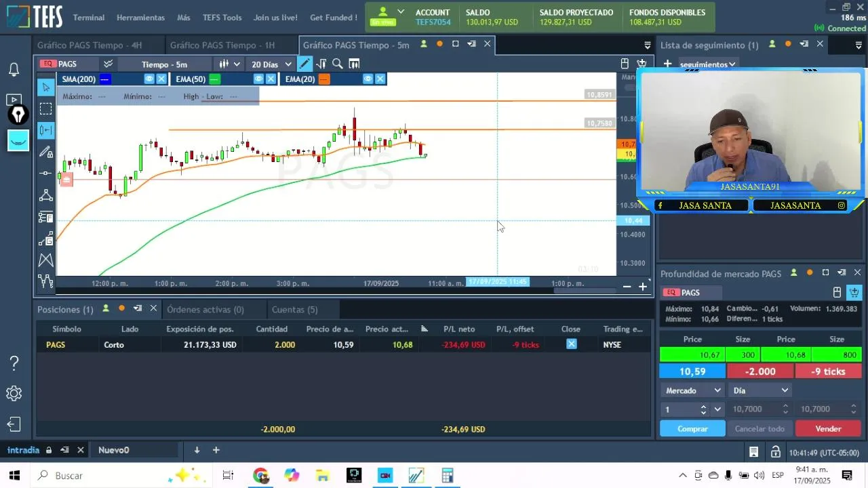This screenshot has height=488, width=868.
Task: Open the Día time-in-force dropdown
Action: coord(759,390)
